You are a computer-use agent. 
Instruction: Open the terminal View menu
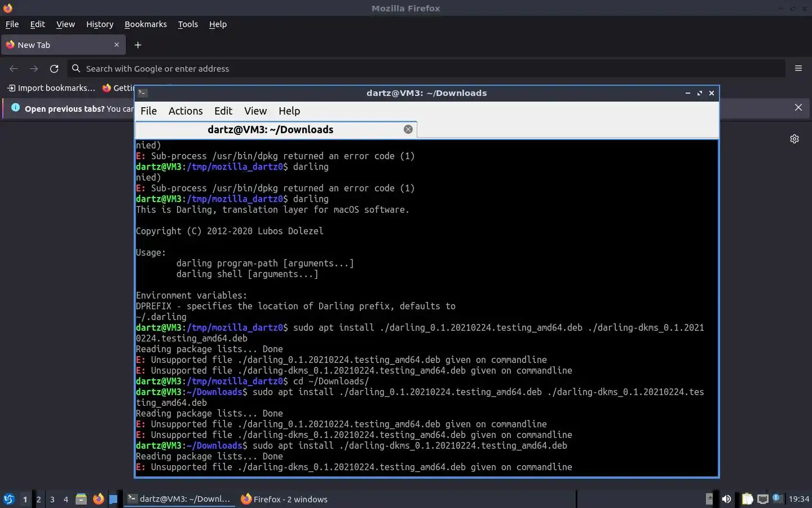point(255,111)
